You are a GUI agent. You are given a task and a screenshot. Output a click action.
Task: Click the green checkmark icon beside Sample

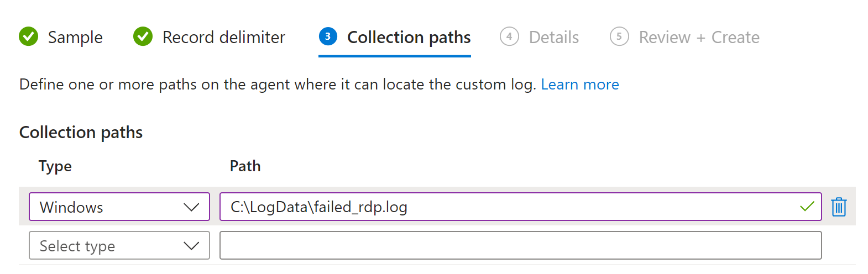click(x=29, y=36)
